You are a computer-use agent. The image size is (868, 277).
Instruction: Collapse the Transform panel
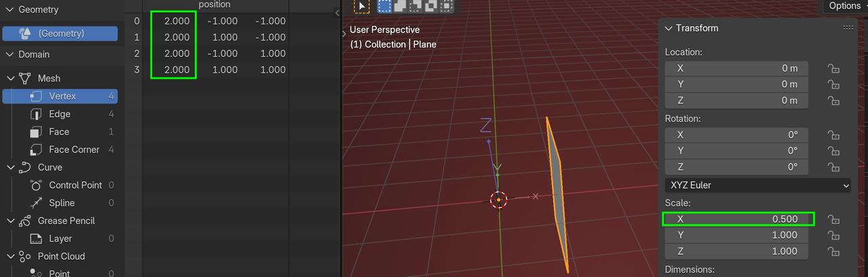click(669, 28)
